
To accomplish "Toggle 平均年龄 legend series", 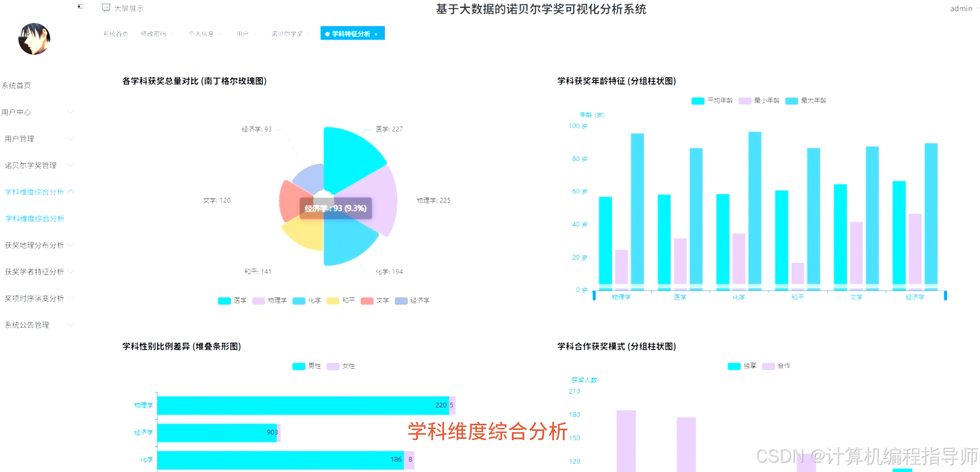I will (712, 100).
